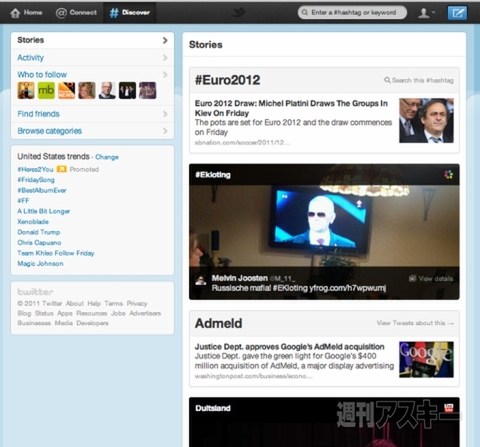Click the colorful yfrog icon on #Ekloting photo
Image resolution: width=480 pixels, height=447 pixels.
pyautogui.click(x=448, y=174)
